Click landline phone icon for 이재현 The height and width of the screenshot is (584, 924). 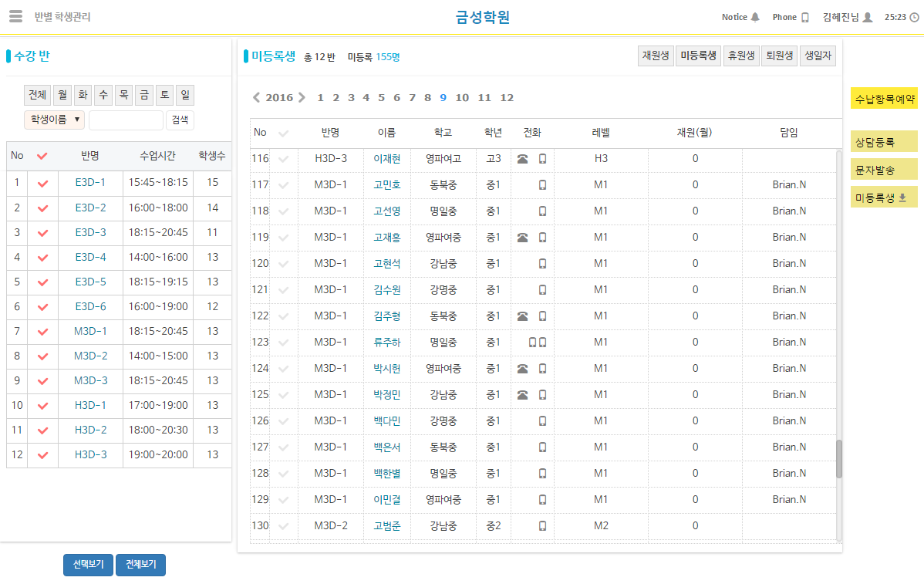click(523, 158)
